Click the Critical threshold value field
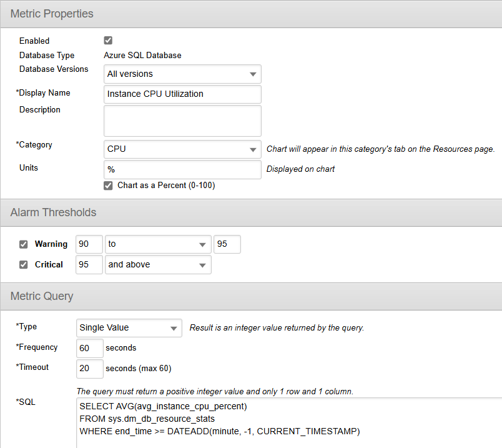502x448 pixels. coord(89,264)
